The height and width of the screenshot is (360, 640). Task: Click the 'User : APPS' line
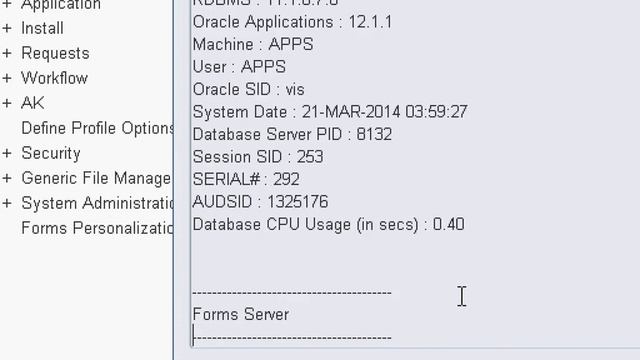tap(239, 67)
